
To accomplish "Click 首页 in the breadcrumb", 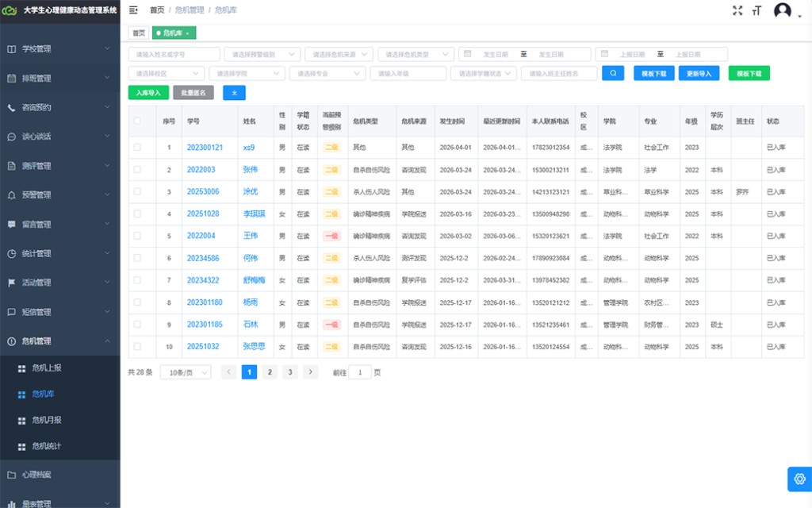I will pos(157,10).
